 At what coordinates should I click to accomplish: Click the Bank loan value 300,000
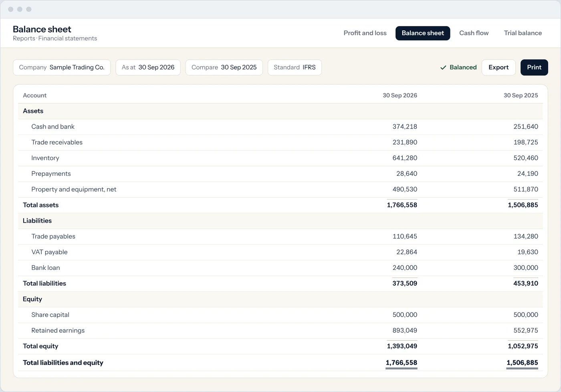(x=526, y=267)
